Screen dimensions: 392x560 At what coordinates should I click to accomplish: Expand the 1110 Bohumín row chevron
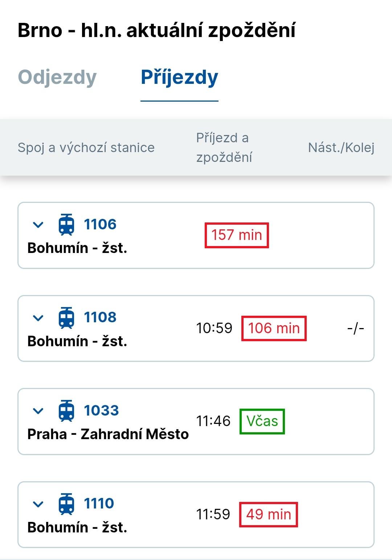point(38,504)
